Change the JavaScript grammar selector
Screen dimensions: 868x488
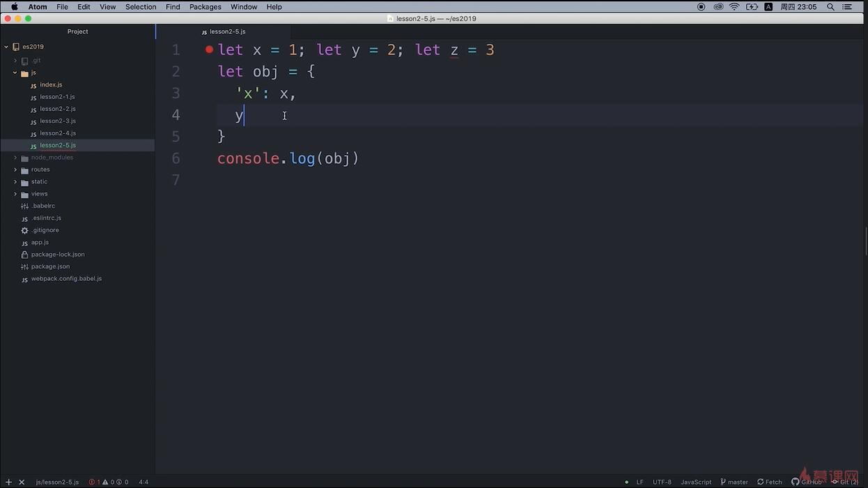tap(696, 482)
